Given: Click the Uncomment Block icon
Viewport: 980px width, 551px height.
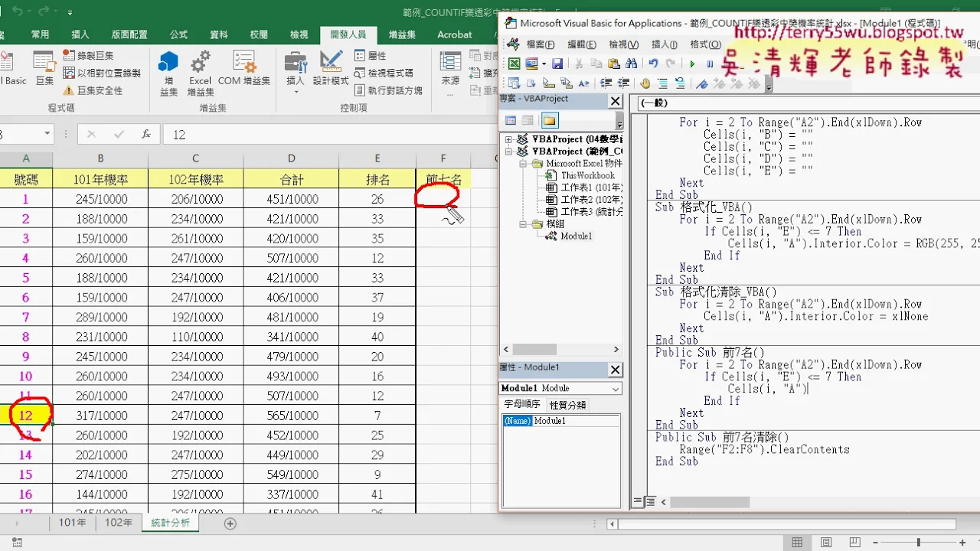Looking at the screenshot, I should click(680, 83).
